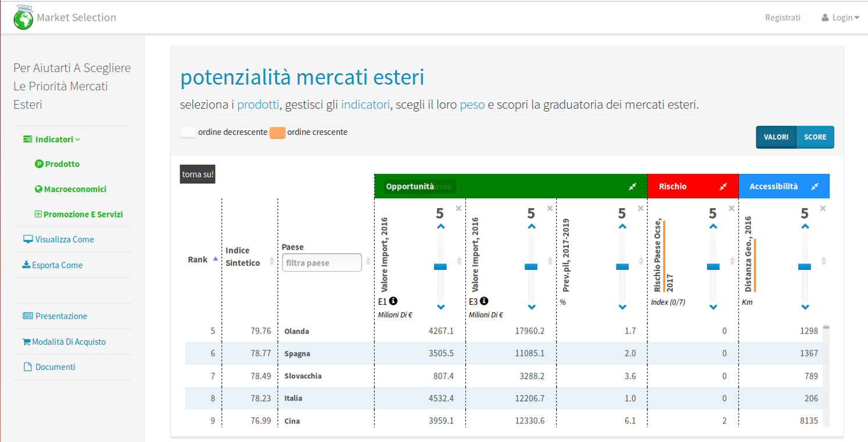Collapse the Accessibilità column group

815,186
